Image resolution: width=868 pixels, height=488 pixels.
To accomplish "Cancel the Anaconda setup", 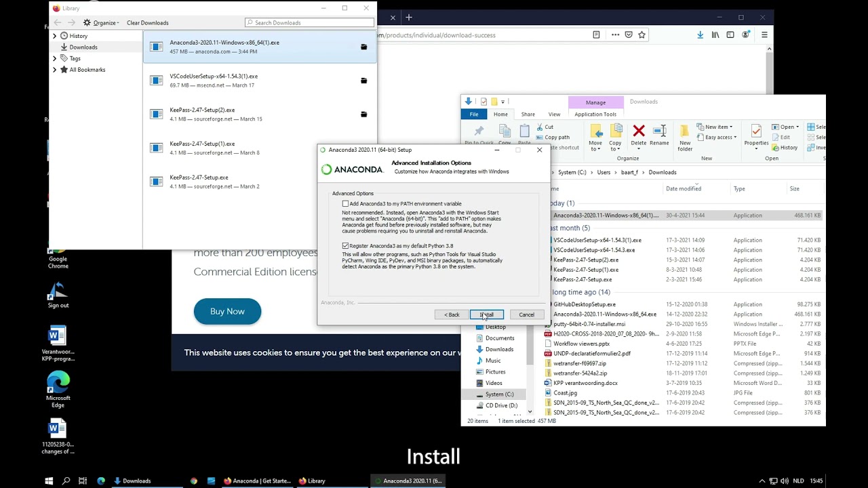I will click(x=526, y=314).
